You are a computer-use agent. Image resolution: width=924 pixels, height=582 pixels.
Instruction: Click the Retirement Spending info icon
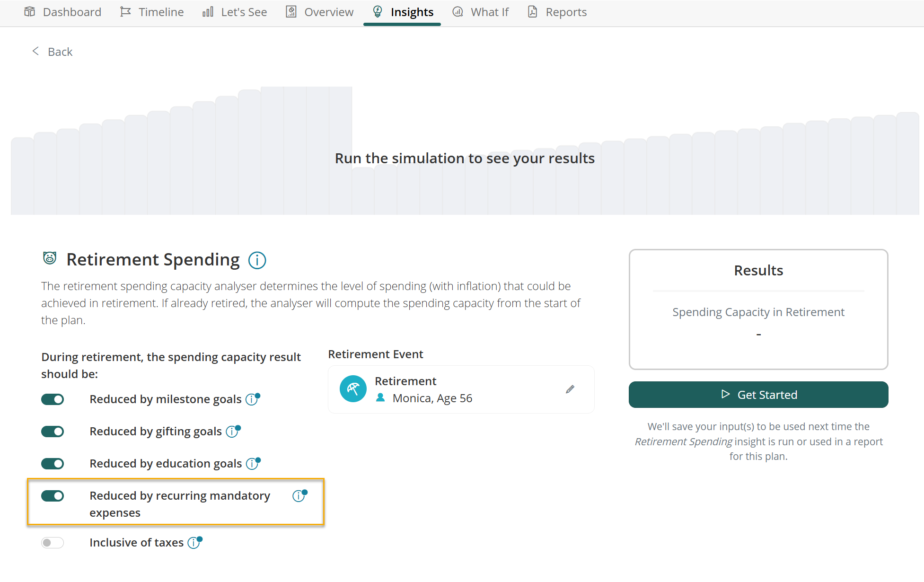coord(257,260)
